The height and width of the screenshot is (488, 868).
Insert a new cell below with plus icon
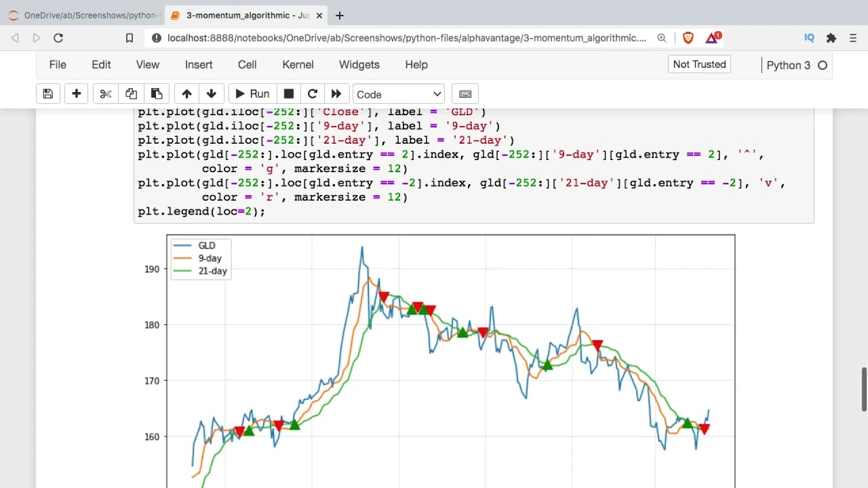77,94
